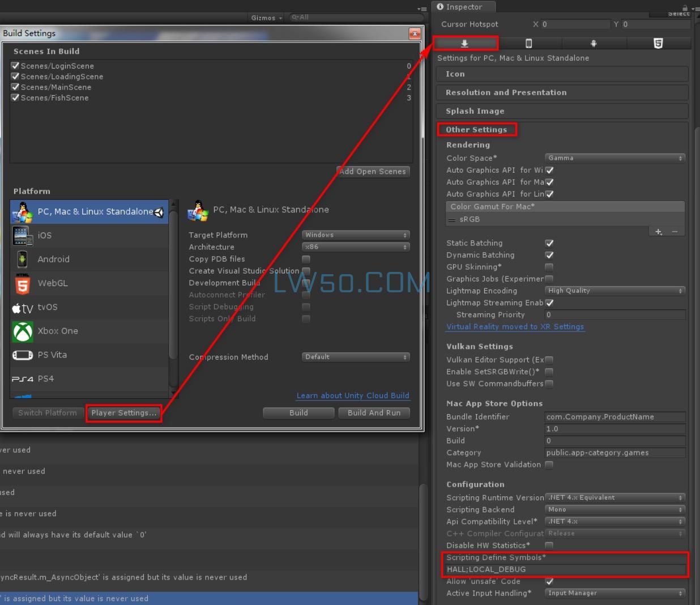
Task: Click the Player Settings button
Action: (123, 413)
